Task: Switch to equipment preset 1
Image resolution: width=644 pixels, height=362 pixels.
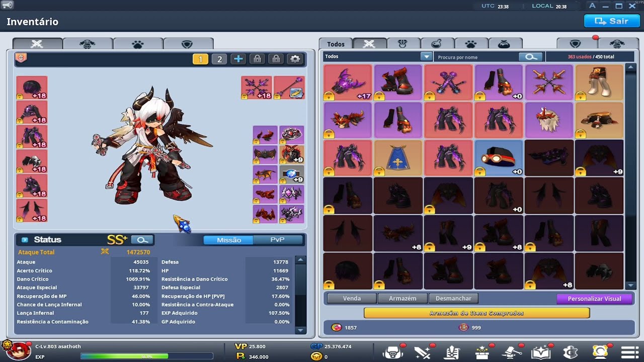Action: [x=200, y=59]
